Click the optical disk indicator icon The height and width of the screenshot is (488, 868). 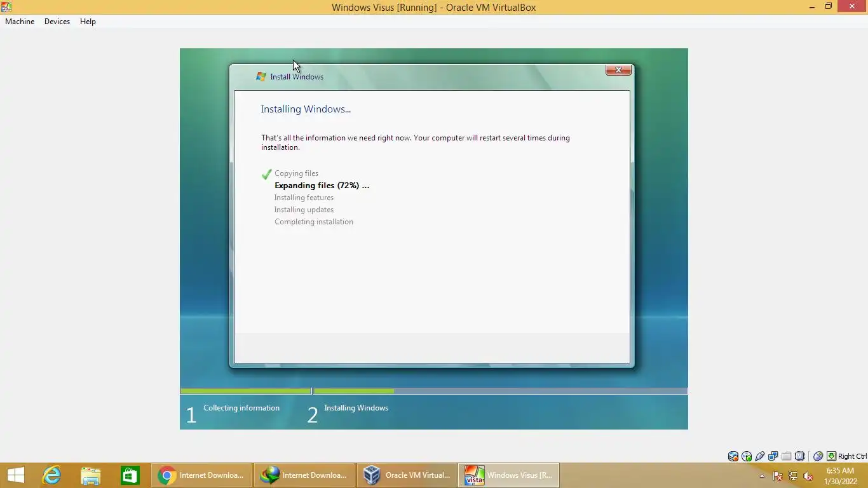(x=747, y=456)
